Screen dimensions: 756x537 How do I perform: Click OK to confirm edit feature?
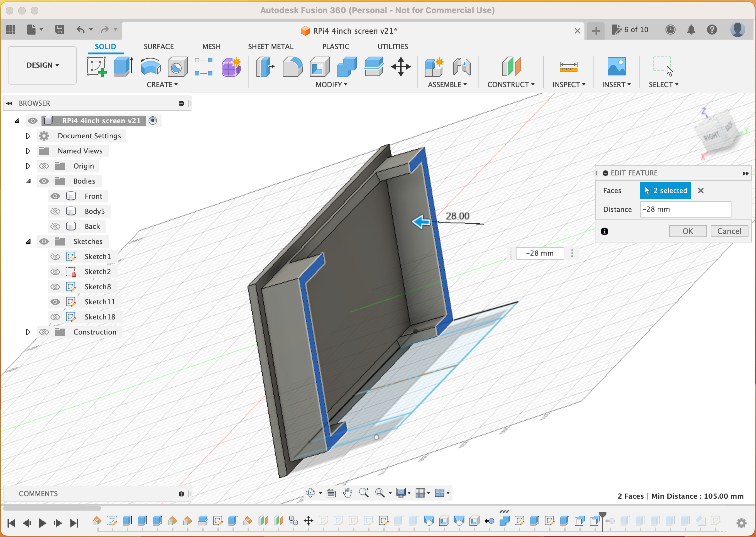687,231
